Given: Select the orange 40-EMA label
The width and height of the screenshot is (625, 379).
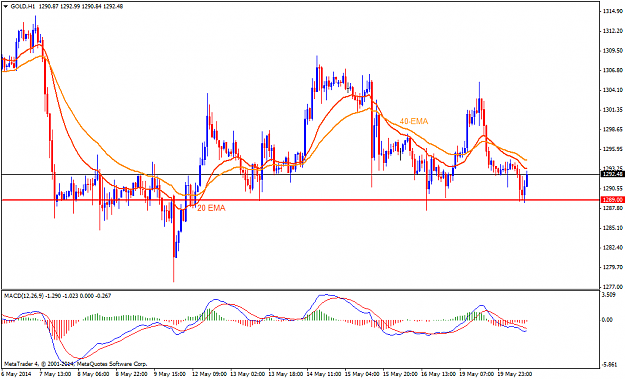Looking at the screenshot, I should click(x=414, y=121).
